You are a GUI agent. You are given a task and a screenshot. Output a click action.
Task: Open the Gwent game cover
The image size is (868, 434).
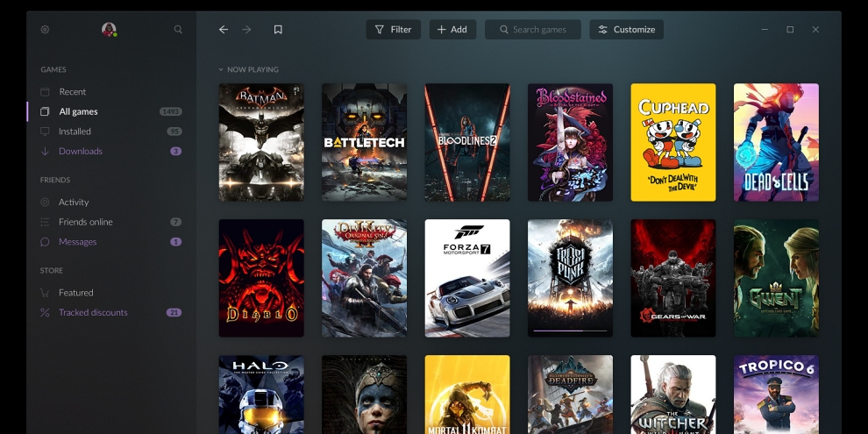coord(776,278)
